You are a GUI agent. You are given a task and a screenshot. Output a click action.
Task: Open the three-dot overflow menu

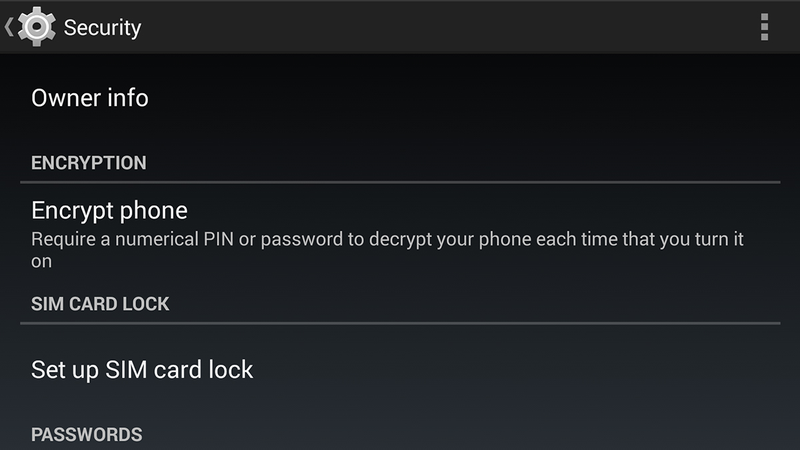(x=764, y=27)
